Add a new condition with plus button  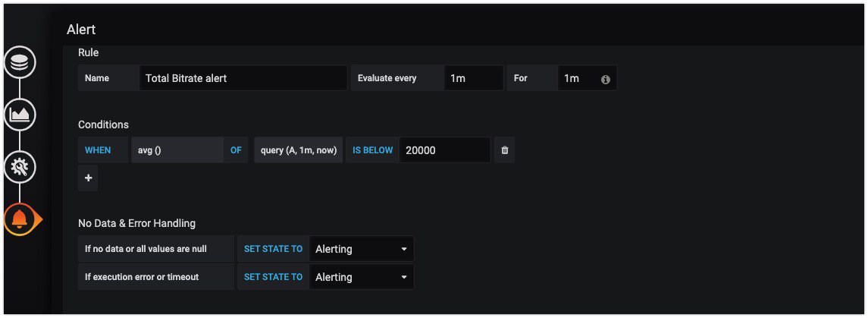[88, 178]
